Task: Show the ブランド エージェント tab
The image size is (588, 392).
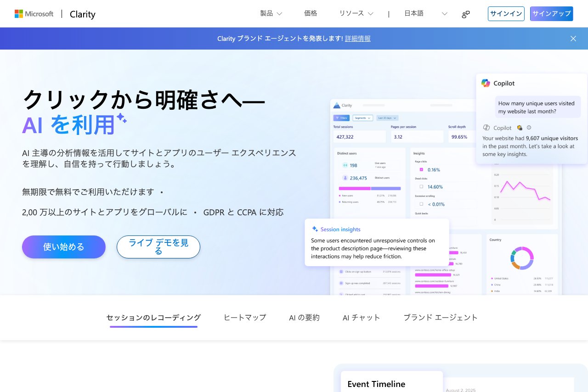Action: tap(441, 318)
